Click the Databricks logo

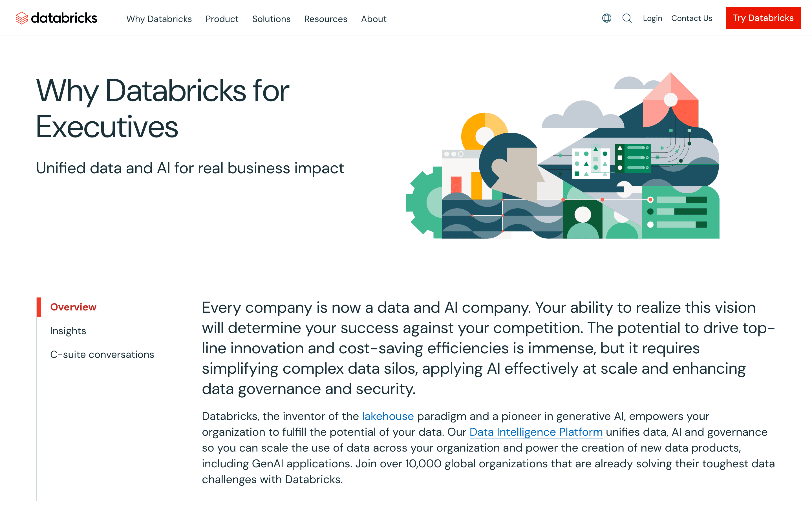click(56, 18)
